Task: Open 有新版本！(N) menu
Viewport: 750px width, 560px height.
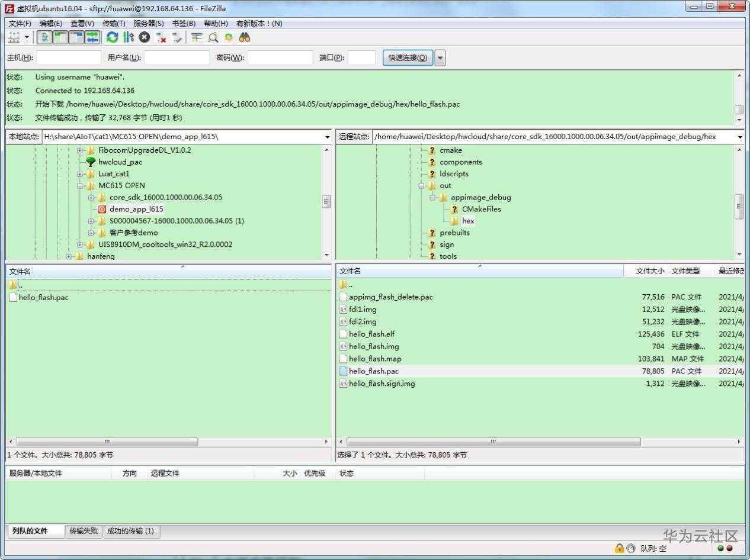Action: (x=259, y=23)
